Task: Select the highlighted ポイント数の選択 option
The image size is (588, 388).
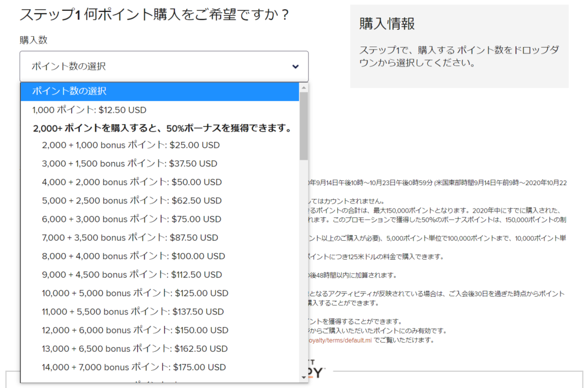Action: [160, 91]
